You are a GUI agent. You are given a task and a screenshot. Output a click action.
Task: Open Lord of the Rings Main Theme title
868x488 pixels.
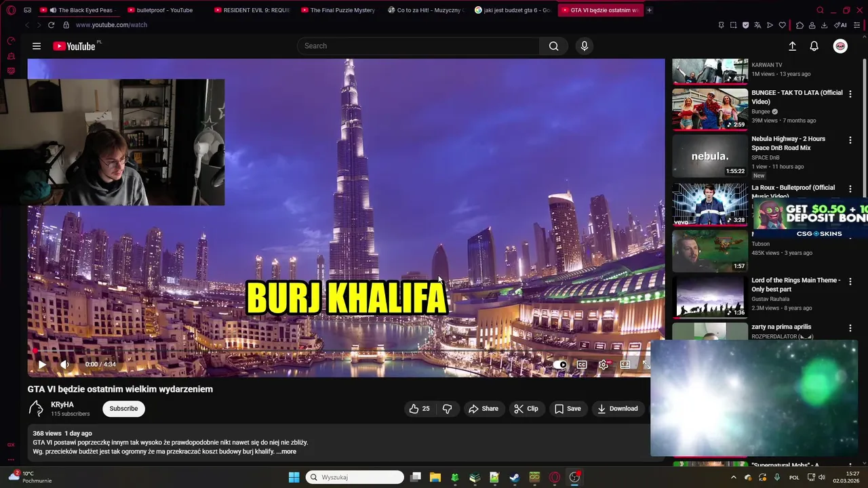click(795, 285)
